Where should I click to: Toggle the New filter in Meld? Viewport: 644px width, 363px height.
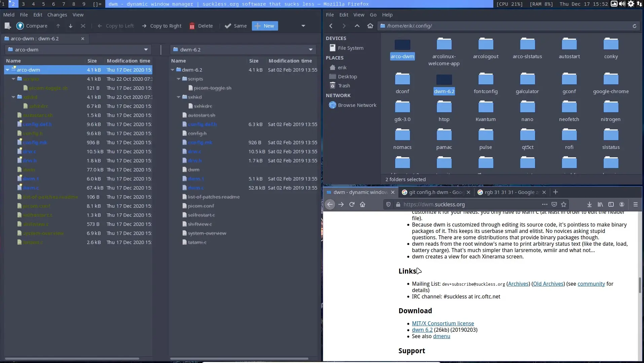265,26
